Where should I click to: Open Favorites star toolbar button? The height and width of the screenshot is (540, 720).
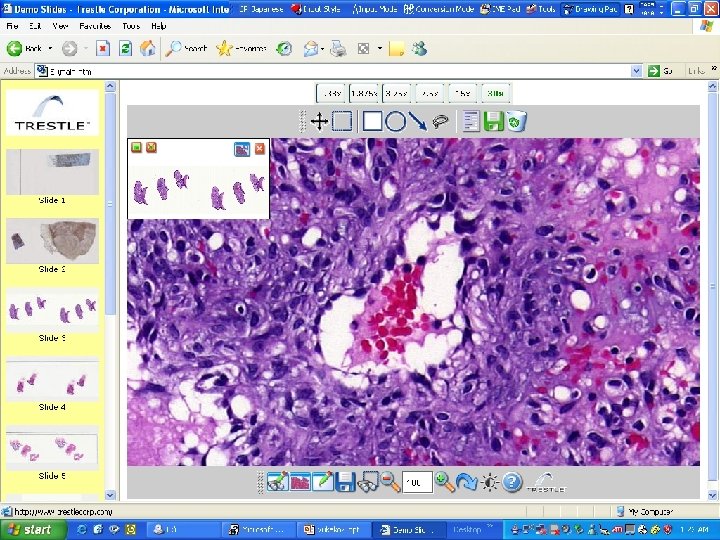coord(242,48)
